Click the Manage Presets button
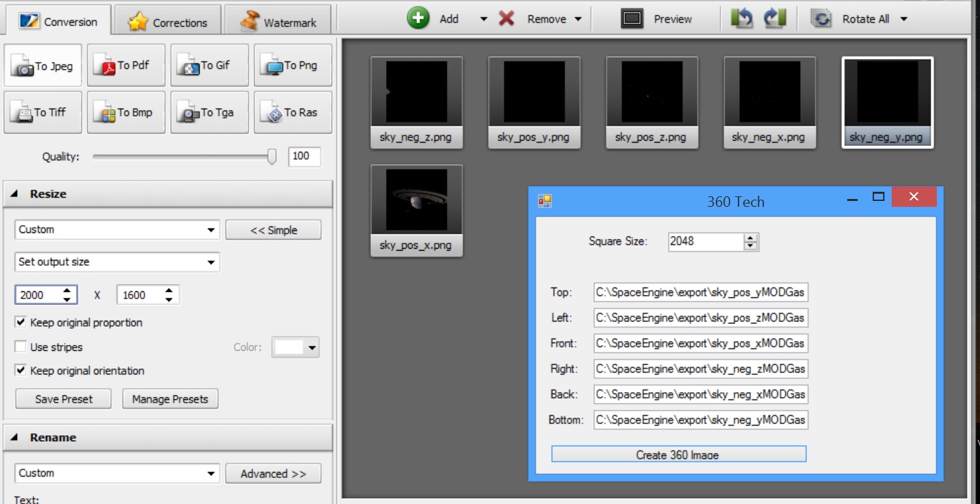980x504 pixels. click(x=170, y=399)
